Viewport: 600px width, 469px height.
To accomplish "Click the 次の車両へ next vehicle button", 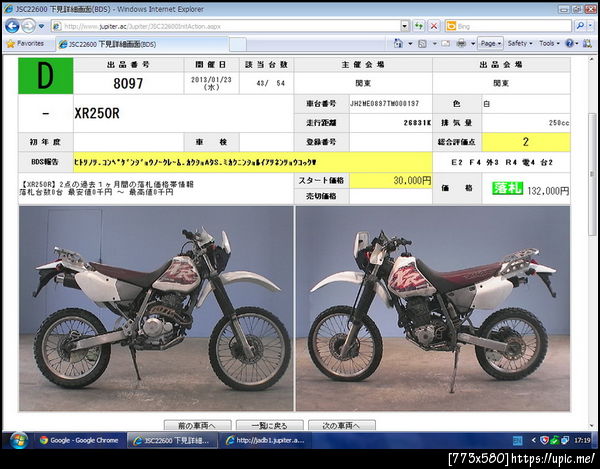I will click(x=342, y=425).
